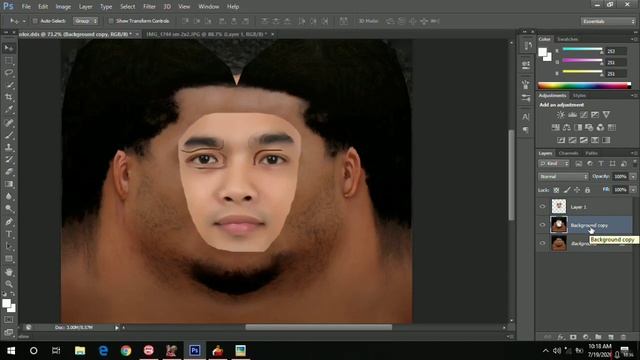The height and width of the screenshot is (360, 640).
Task: Click the Curves adjustment icon
Action: (x=584, y=115)
